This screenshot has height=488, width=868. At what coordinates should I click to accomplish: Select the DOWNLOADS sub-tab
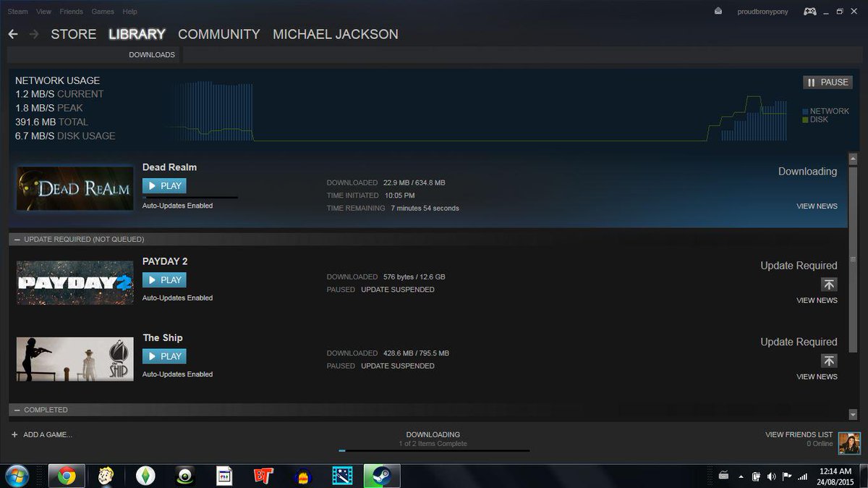click(152, 55)
